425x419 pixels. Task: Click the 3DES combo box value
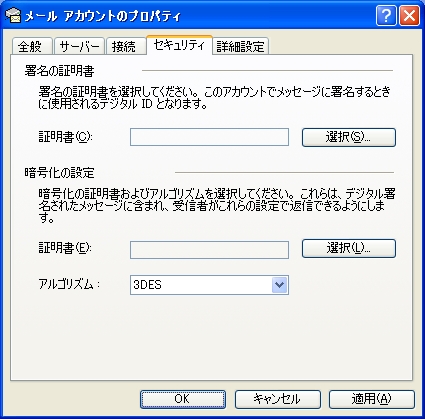pos(201,285)
